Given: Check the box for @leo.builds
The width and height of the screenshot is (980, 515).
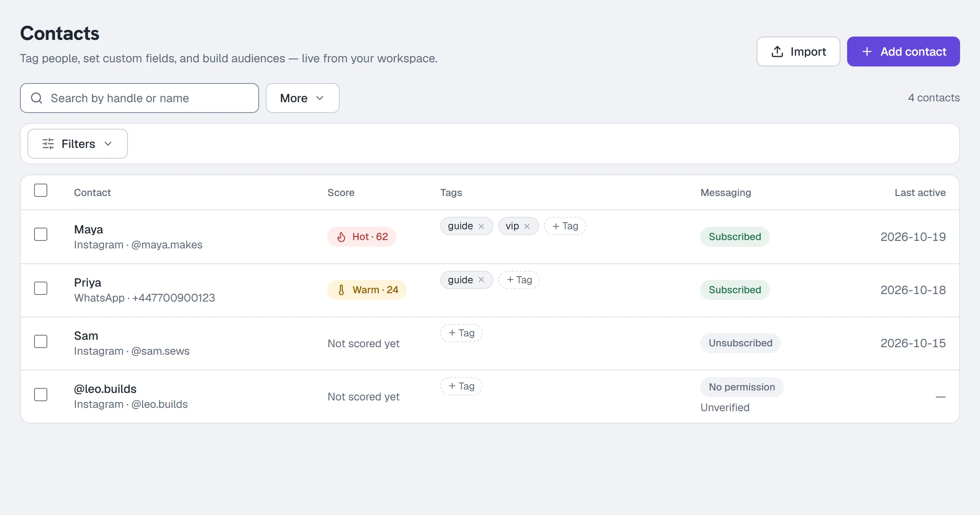Looking at the screenshot, I should (41, 395).
